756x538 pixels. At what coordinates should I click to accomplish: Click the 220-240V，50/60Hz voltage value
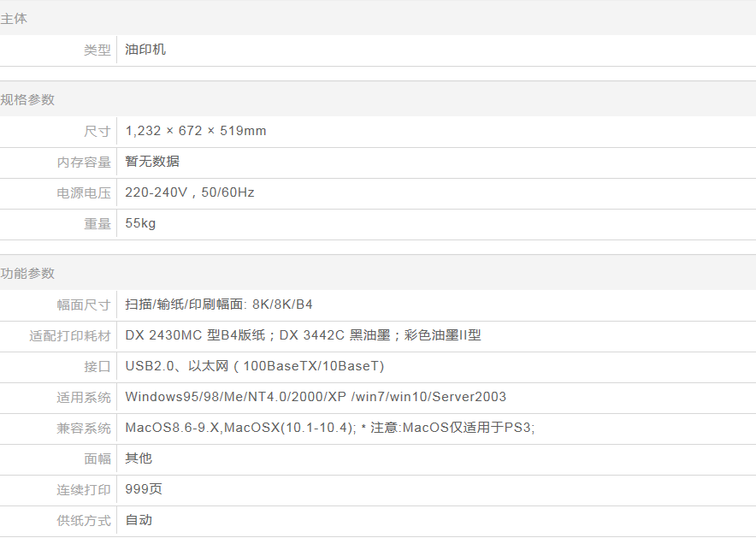coord(190,192)
